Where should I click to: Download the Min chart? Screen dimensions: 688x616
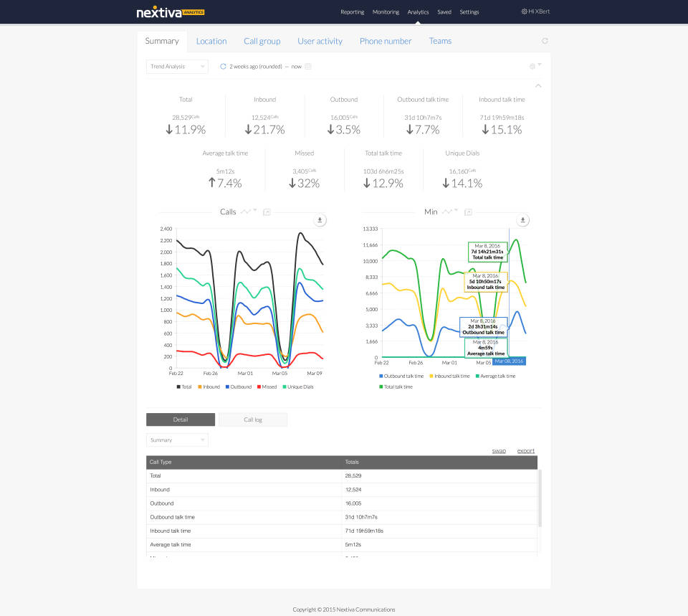coord(523,220)
